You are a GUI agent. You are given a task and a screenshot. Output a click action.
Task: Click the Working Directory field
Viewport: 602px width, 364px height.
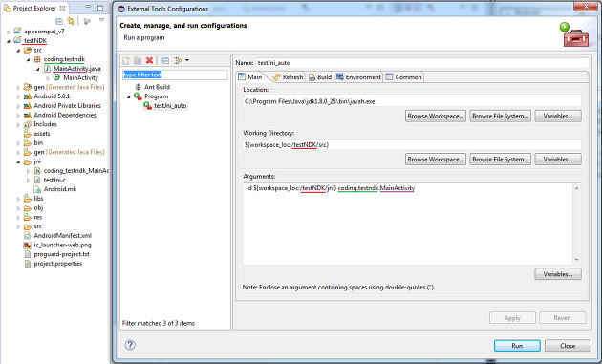pos(412,145)
